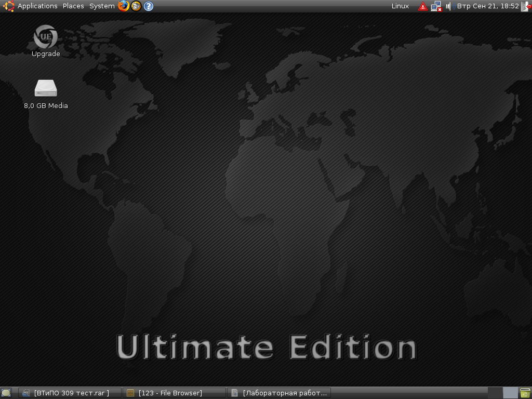Click the Ubuntu logo in top panel

[x=8, y=6]
